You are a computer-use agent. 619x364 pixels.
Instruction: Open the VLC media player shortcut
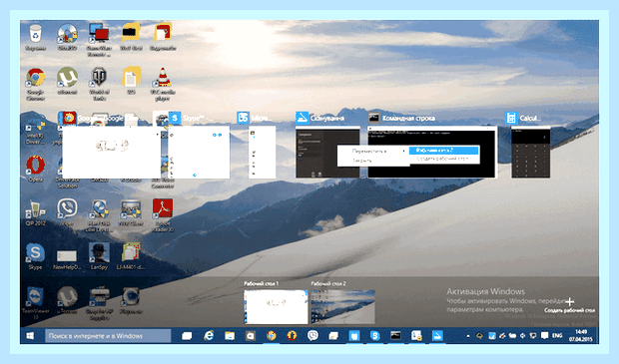tap(163, 83)
